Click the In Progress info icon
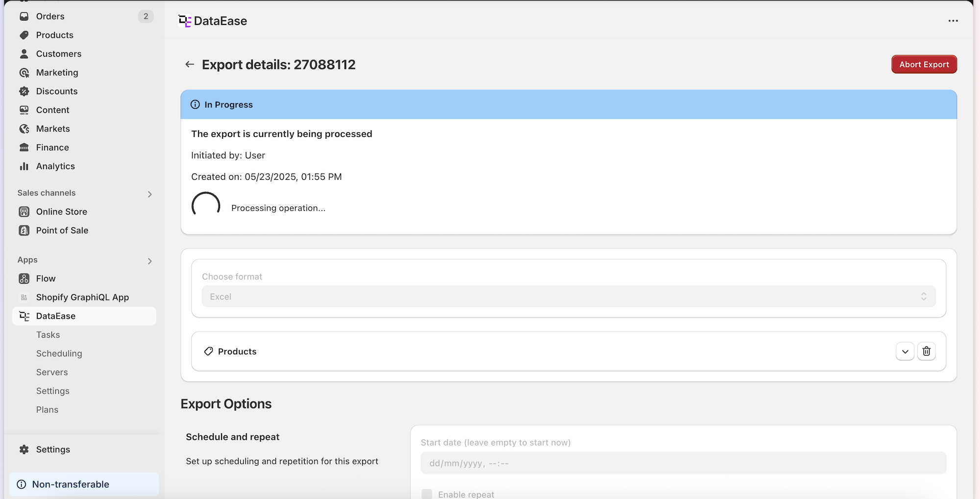The height and width of the screenshot is (499, 980). (195, 104)
